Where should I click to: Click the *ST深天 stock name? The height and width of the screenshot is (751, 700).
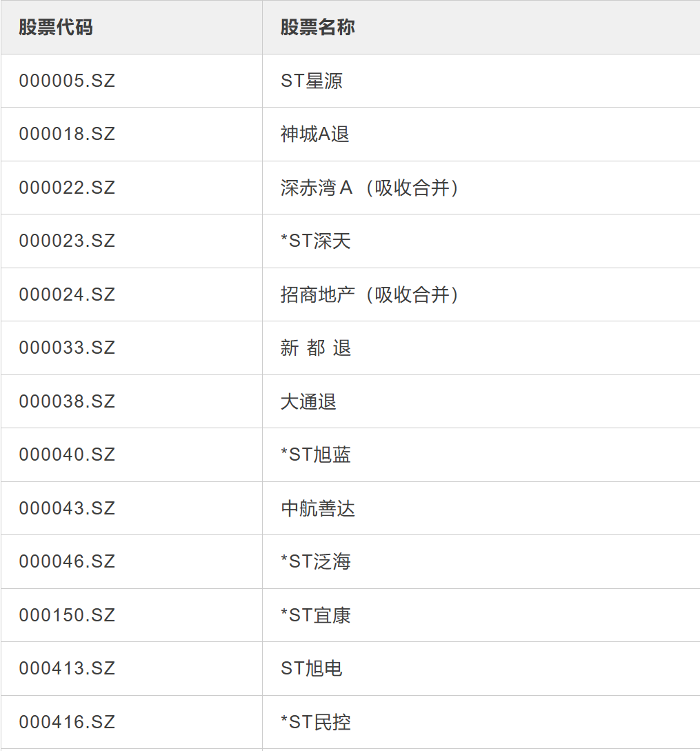[x=316, y=241]
